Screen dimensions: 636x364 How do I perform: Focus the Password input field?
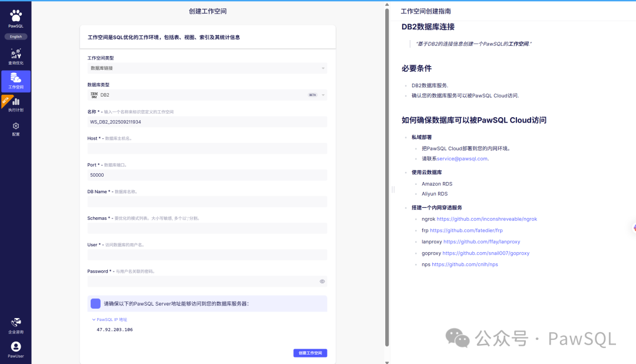click(207, 281)
